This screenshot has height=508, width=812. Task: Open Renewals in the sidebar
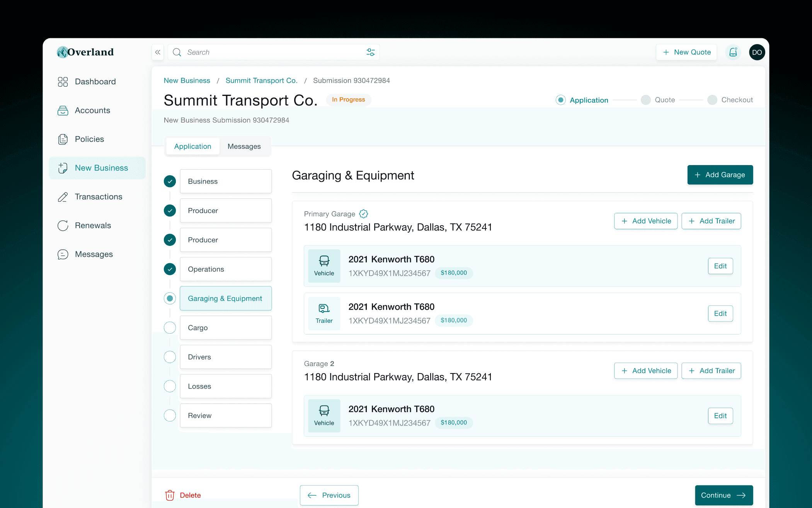click(x=93, y=225)
